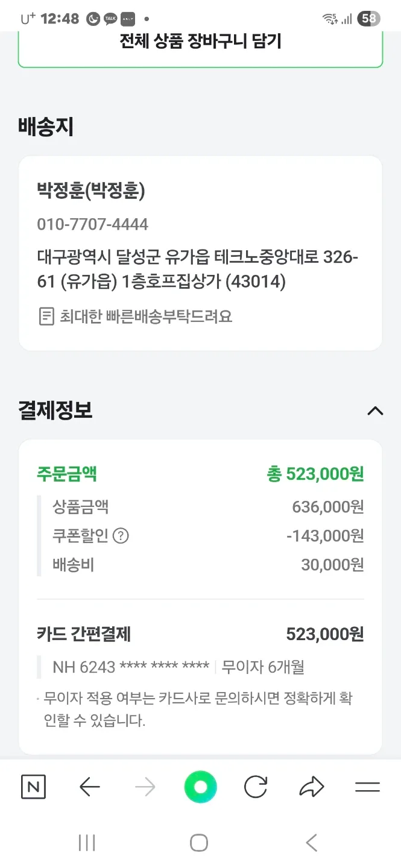Collapse the 결제정보 section chevron
The width and height of the screenshot is (401, 868).
click(375, 411)
